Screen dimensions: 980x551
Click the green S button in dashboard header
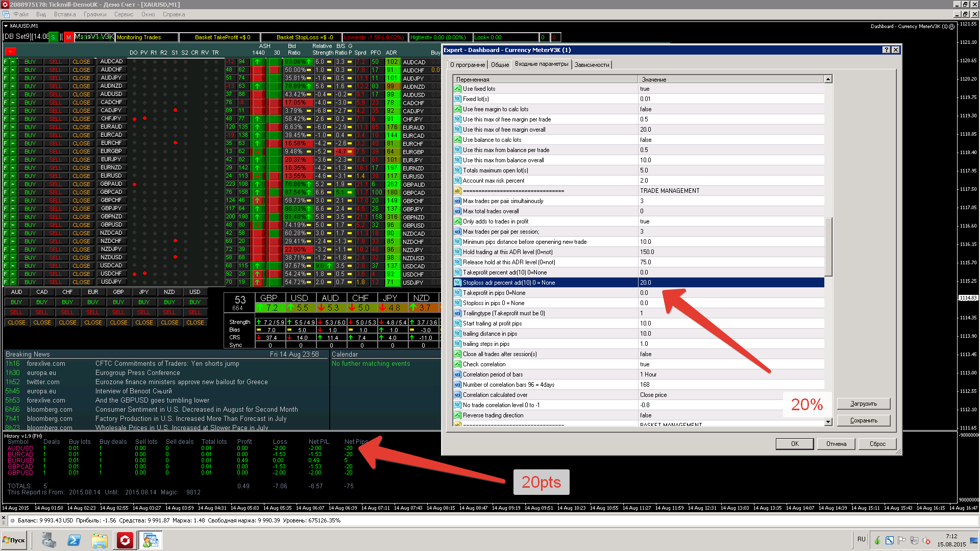(53, 37)
